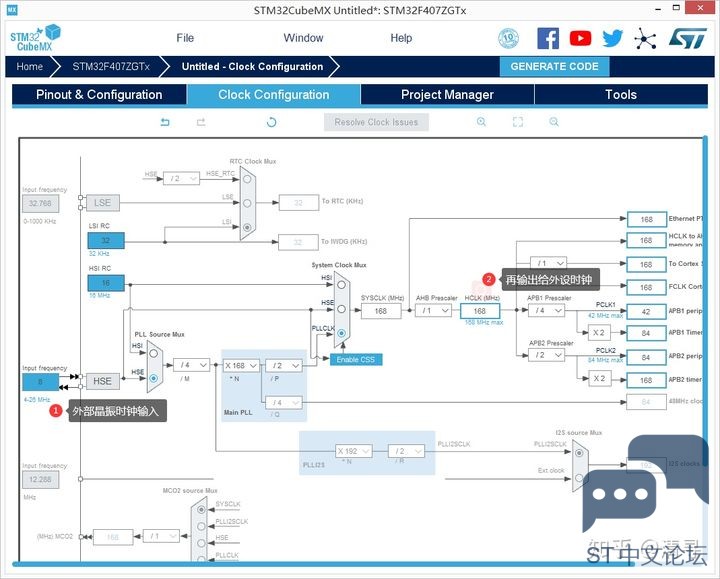Open the X 168 PLL multiplier dropdown

pyautogui.click(x=241, y=365)
